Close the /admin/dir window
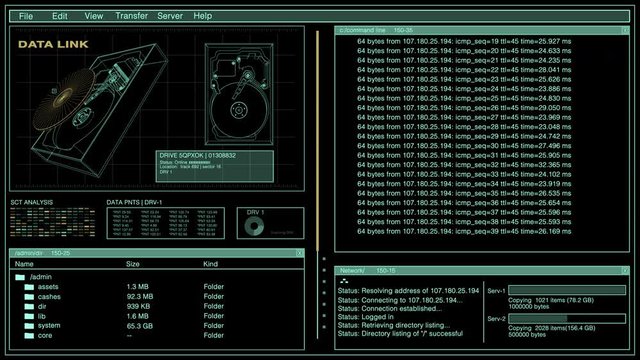The image size is (640, 360). [300, 253]
